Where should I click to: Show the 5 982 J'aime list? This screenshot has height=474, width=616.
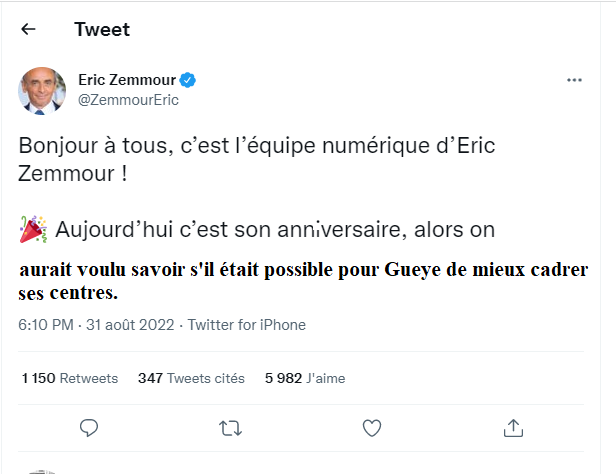coord(303,378)
